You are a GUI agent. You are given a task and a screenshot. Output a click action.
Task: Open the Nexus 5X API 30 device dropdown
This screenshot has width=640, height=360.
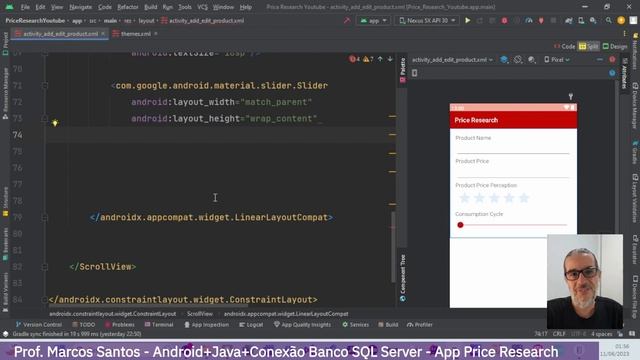[427, 20]
